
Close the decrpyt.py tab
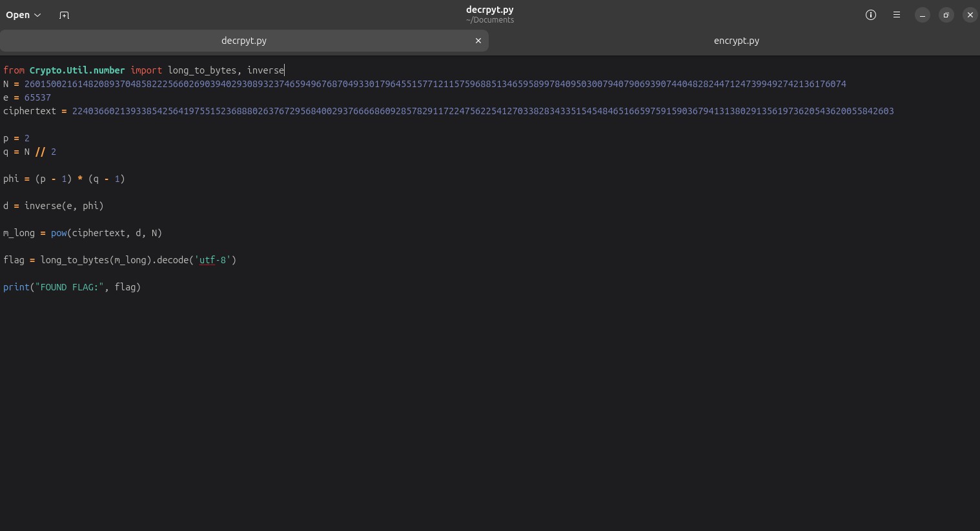[478, 41]
